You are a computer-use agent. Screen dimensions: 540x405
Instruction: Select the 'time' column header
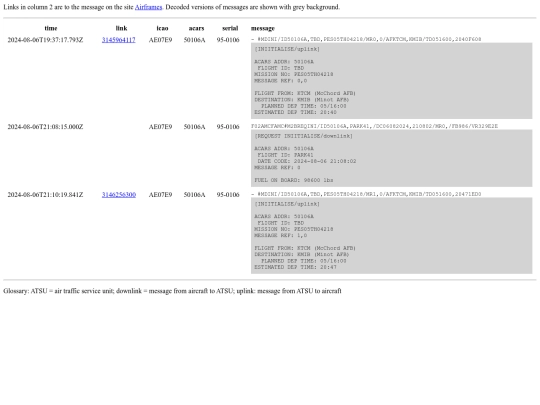pos(51,28)
